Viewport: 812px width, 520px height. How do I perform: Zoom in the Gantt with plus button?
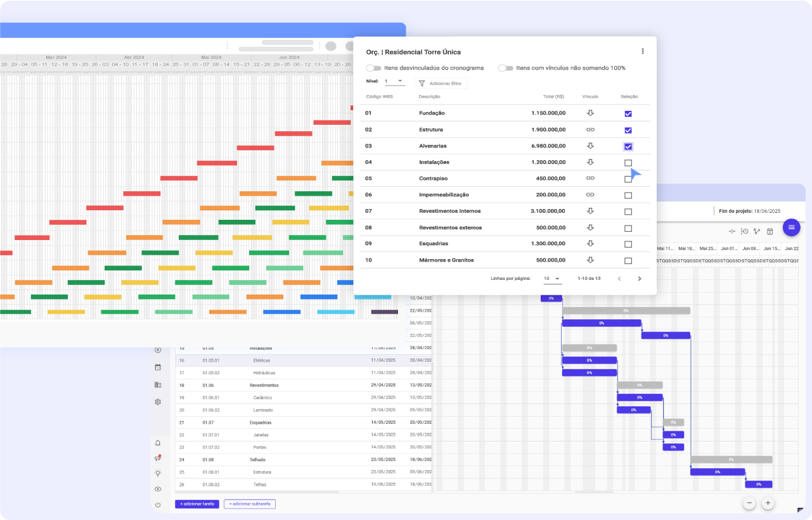pos(768,503)
